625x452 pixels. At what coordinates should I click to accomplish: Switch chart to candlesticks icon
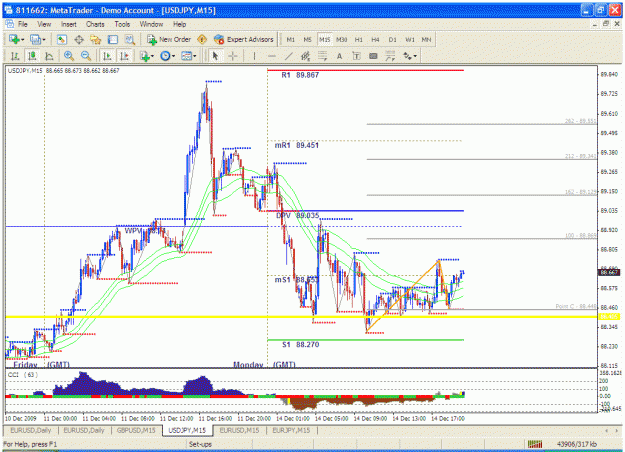32,56
